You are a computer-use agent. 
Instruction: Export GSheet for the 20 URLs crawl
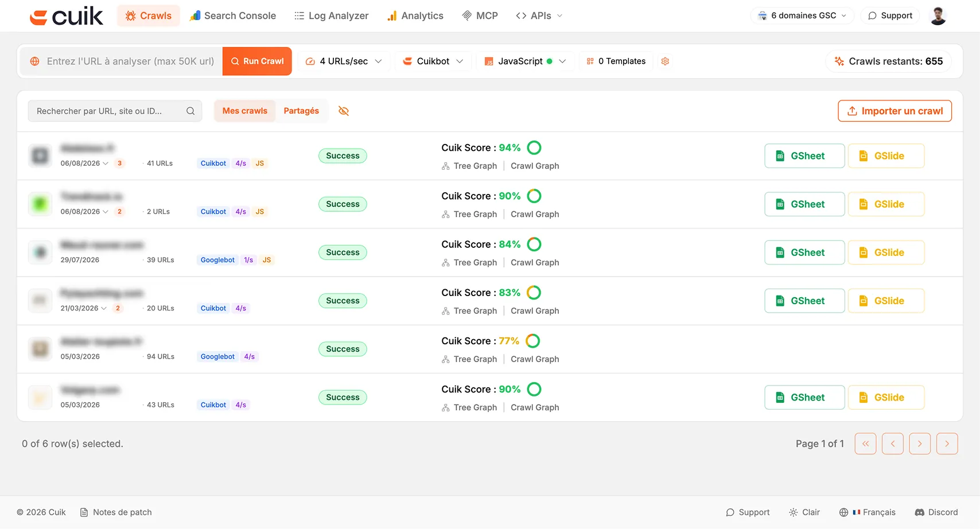tap(804, 301)
